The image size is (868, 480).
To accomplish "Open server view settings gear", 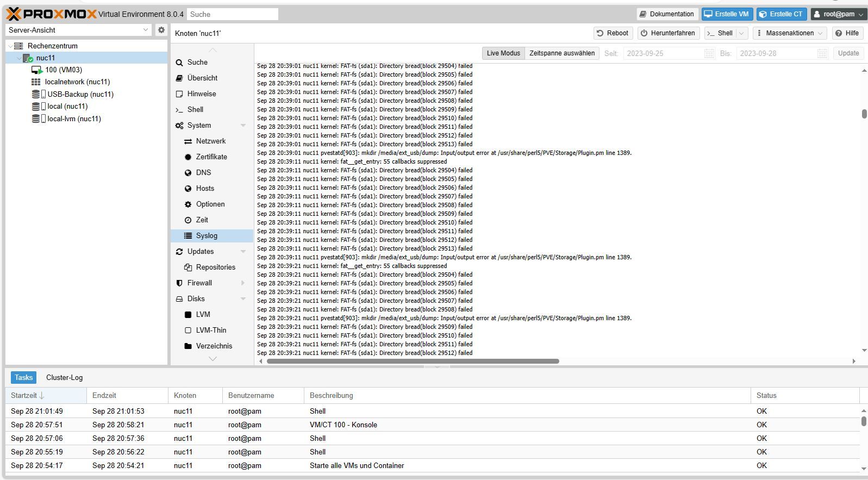I will pyautogui.click(x=161, y=30).
